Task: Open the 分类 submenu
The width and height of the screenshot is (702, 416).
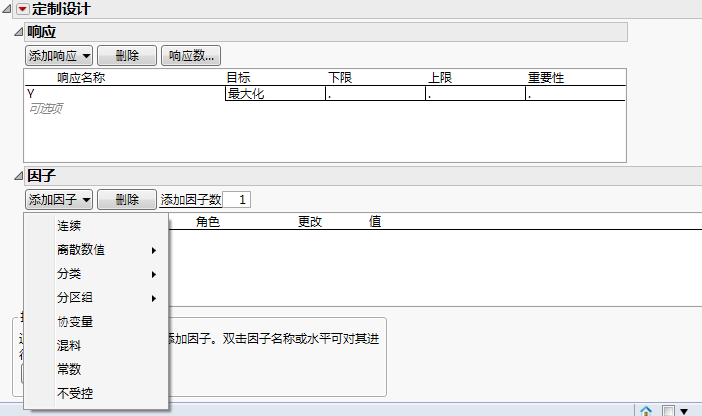Action: 96,274
